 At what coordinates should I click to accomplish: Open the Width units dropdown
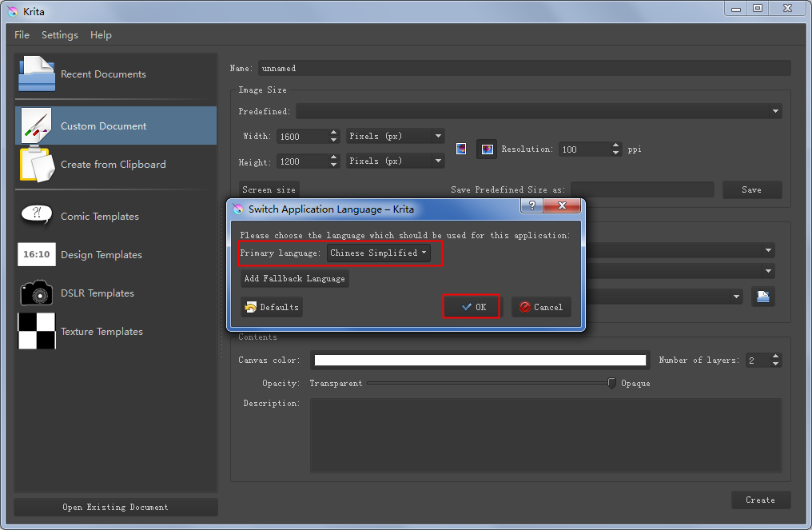coord(395,136)
